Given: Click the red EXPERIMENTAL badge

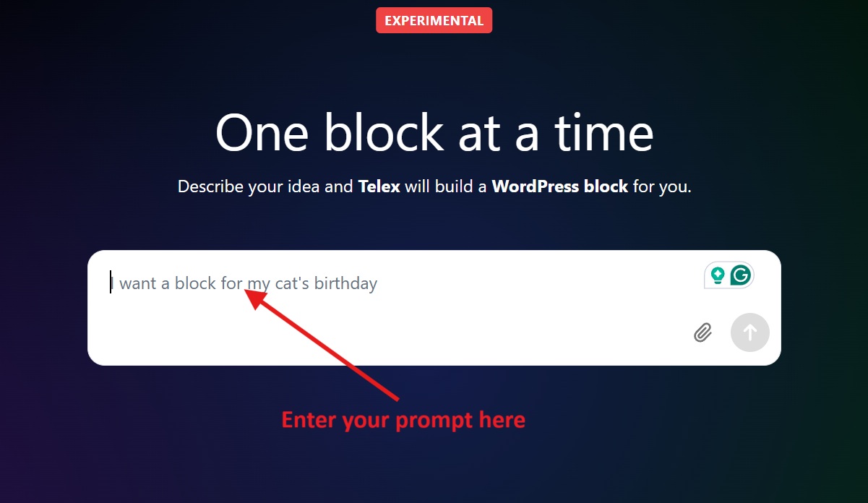Looking at the screenshot, I should click(434, 20).
